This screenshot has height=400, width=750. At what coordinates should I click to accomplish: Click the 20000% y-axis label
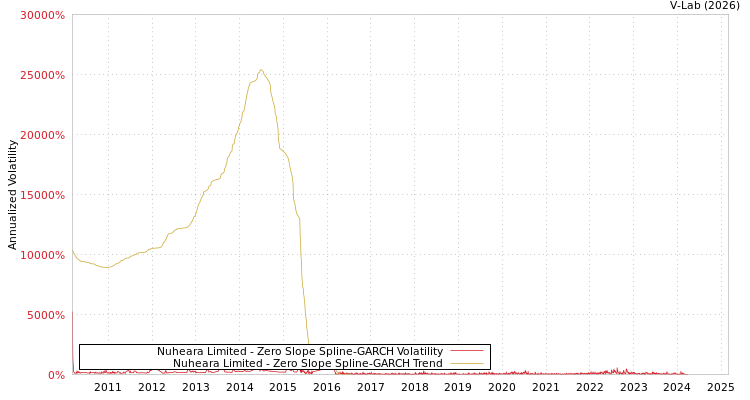click(42, 135)
